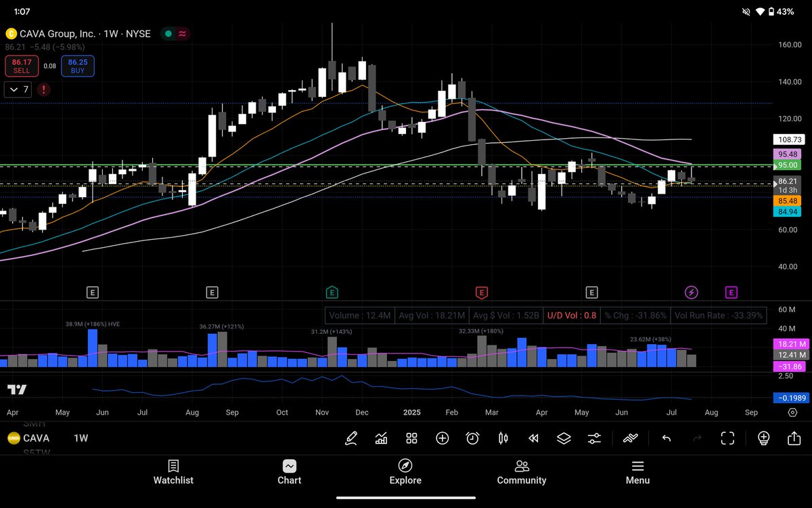Switch to the Chart tab
Image resolution: width=812 pixels, height=508 pixels.
(289, 473)
